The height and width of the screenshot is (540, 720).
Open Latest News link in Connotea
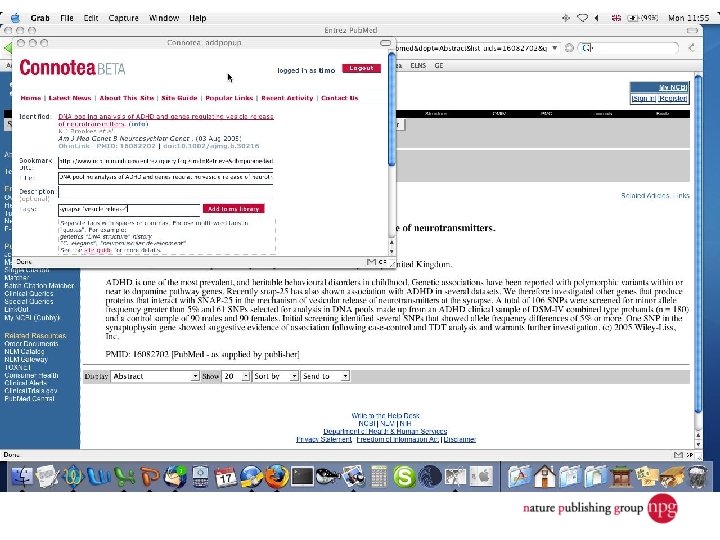pyautogui.click(x=70, y=98)
